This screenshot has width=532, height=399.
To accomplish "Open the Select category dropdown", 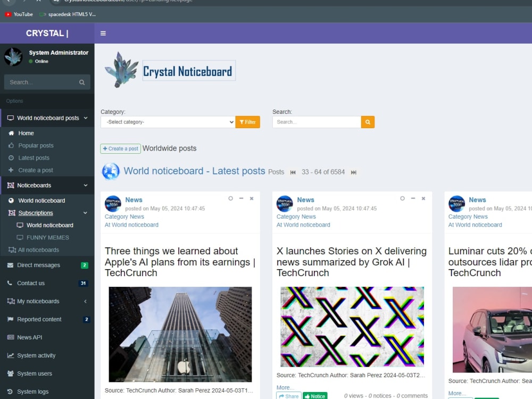I will [168, 122].
